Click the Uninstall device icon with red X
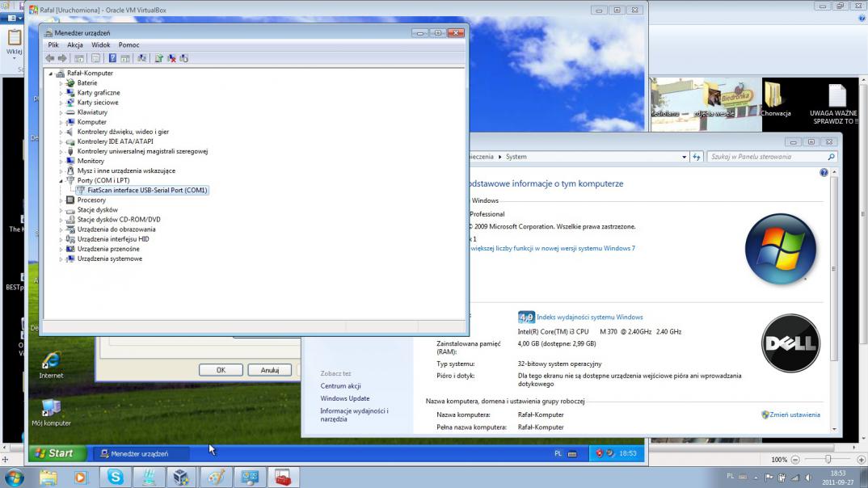868x488 pixels. click(x=171, y=58)
